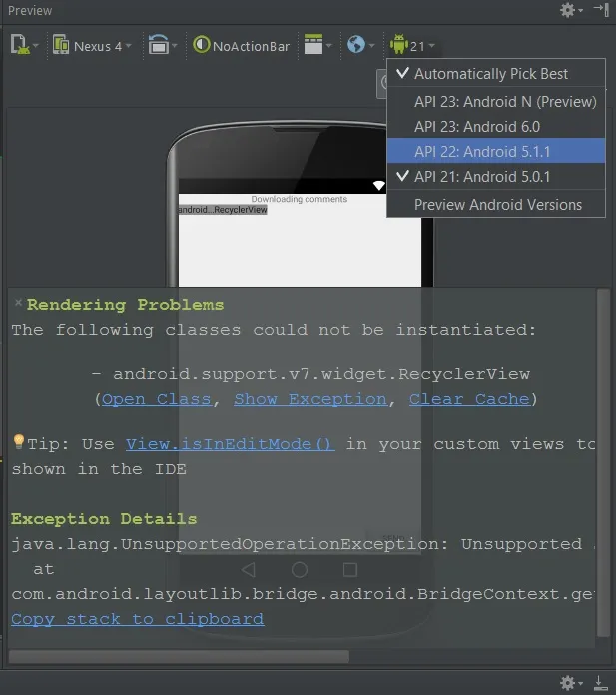This screenshot has width=616, height=695.
Task: Select the android...RecyclerView element in preview
Action: 223,210
